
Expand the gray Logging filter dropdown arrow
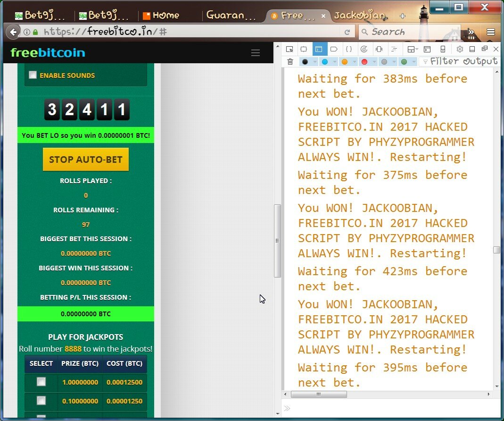point(394,62)
